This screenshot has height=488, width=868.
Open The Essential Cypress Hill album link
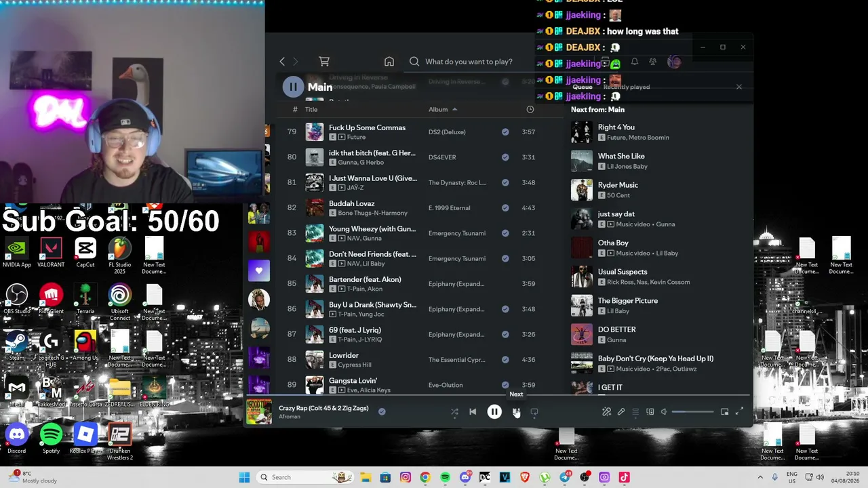click(x=457, y=360)
